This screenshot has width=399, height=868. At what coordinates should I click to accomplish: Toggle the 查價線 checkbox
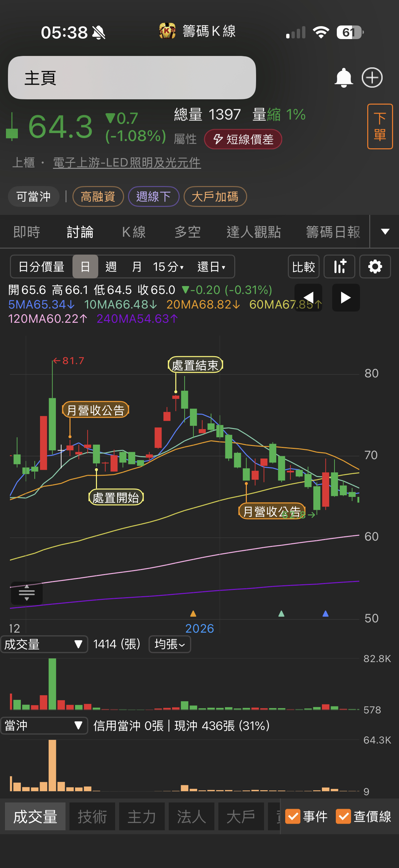[x=343, y=816]
